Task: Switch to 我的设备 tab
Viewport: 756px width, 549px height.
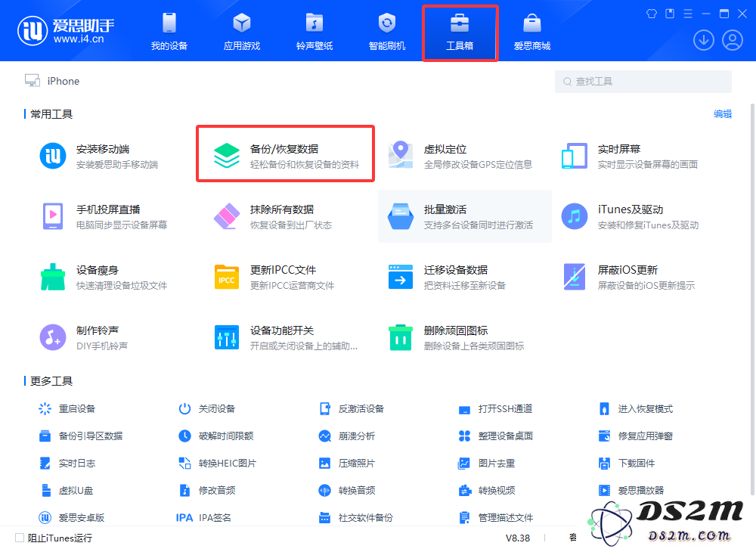Action: tap(169, 32)
